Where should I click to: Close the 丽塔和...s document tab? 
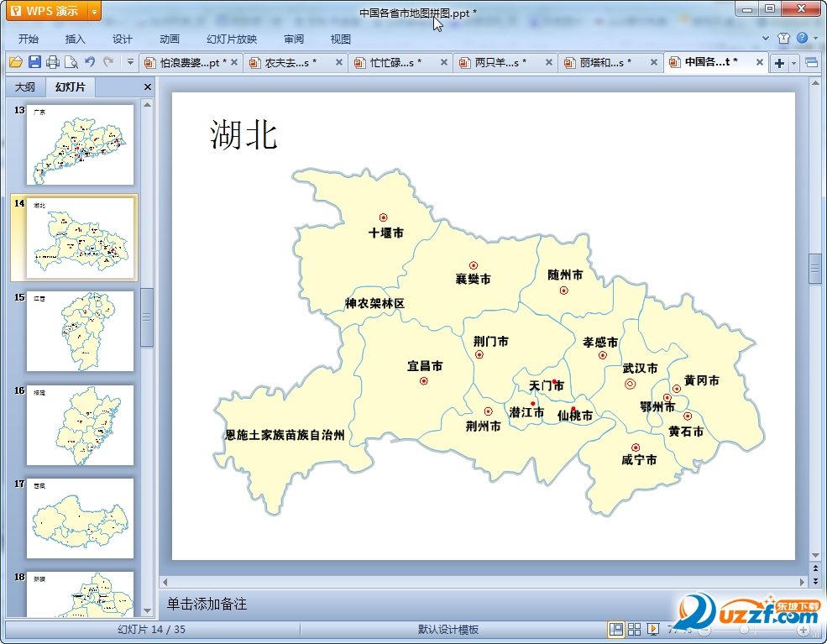[x=654, y=62]
